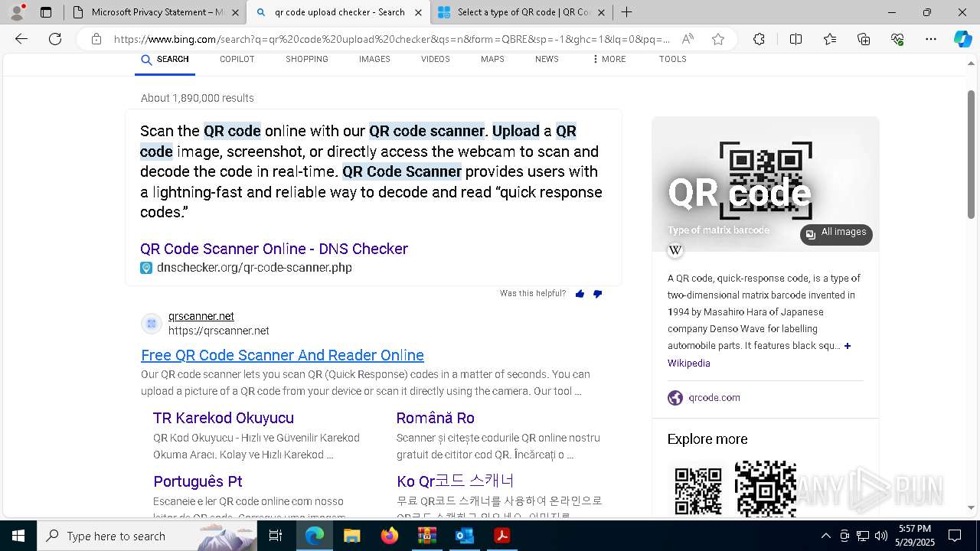Click thumbs up on featured answer

tap(580, 294)
